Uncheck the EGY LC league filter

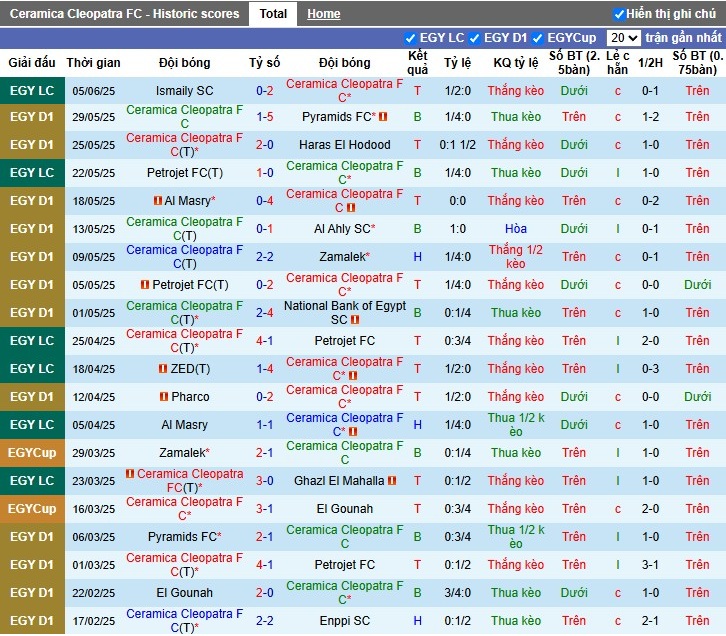pos(410,38)
